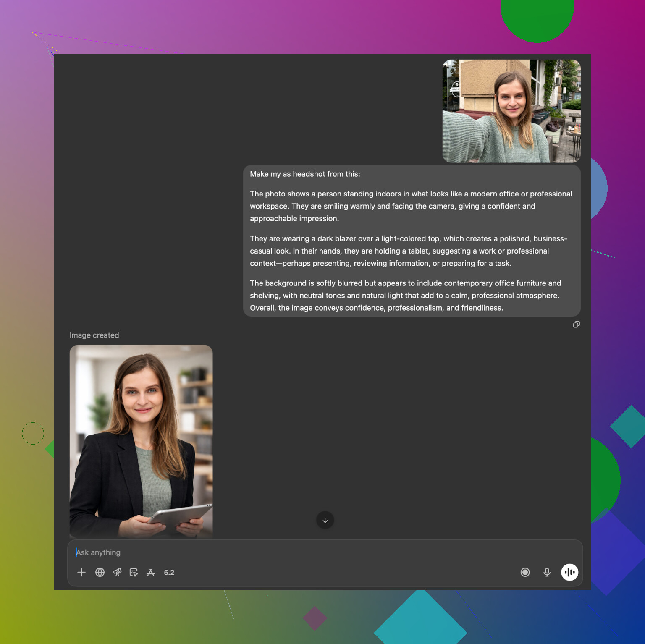Open the generated headshot image
Screen dimensions: 645x644
coord(141,441)
